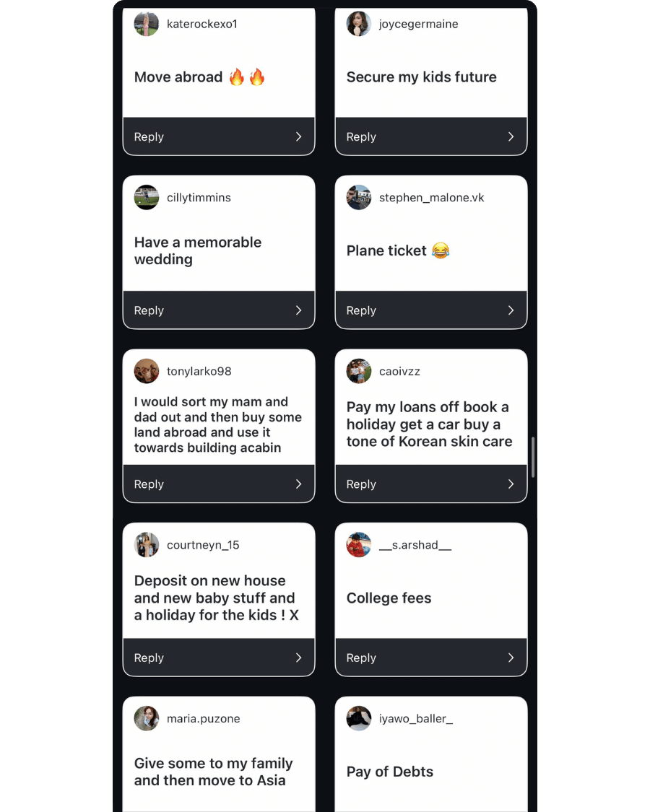View tonylarko98's avatar
650x812 pixels.
pos(147,372)
